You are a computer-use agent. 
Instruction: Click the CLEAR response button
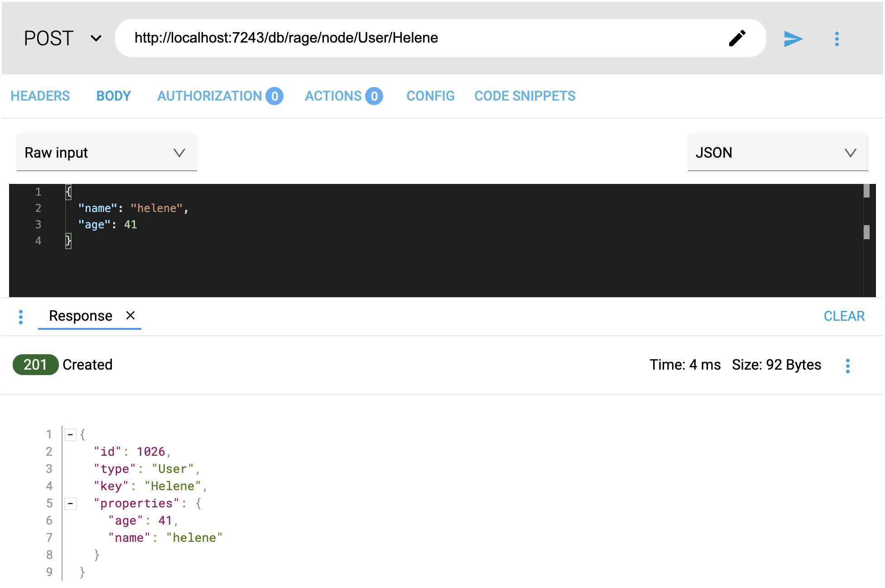[844, 316]
